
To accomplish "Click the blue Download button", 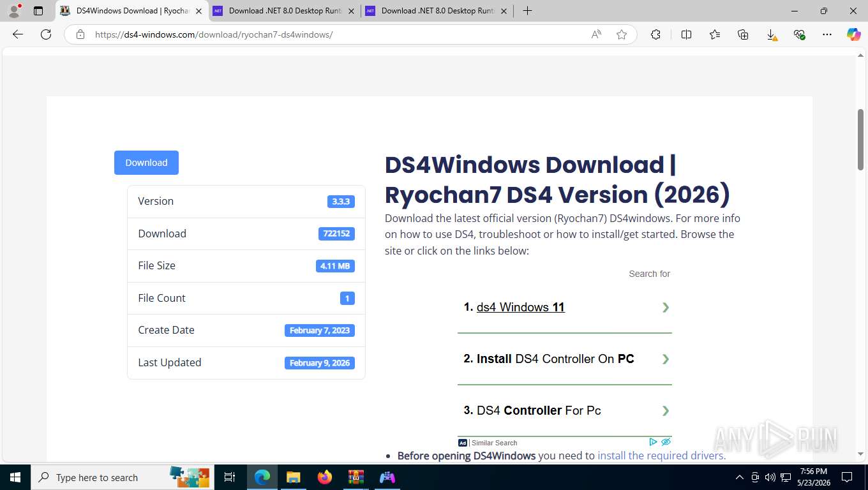I will pyautogui.click(x=146, y=163).
